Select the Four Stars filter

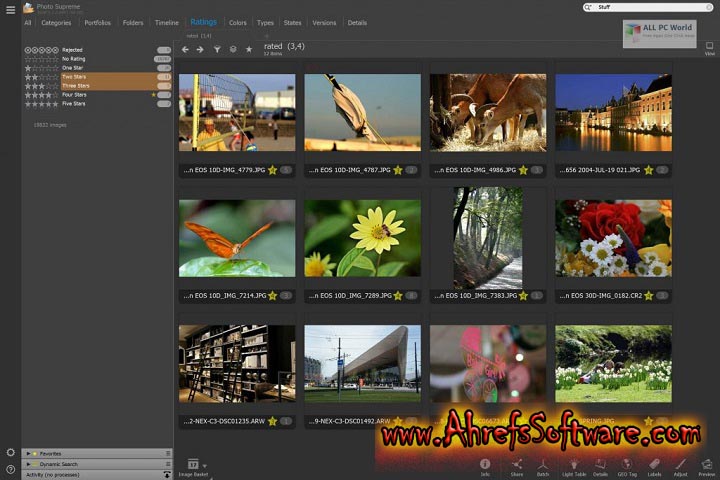click(x=97, y=95)
